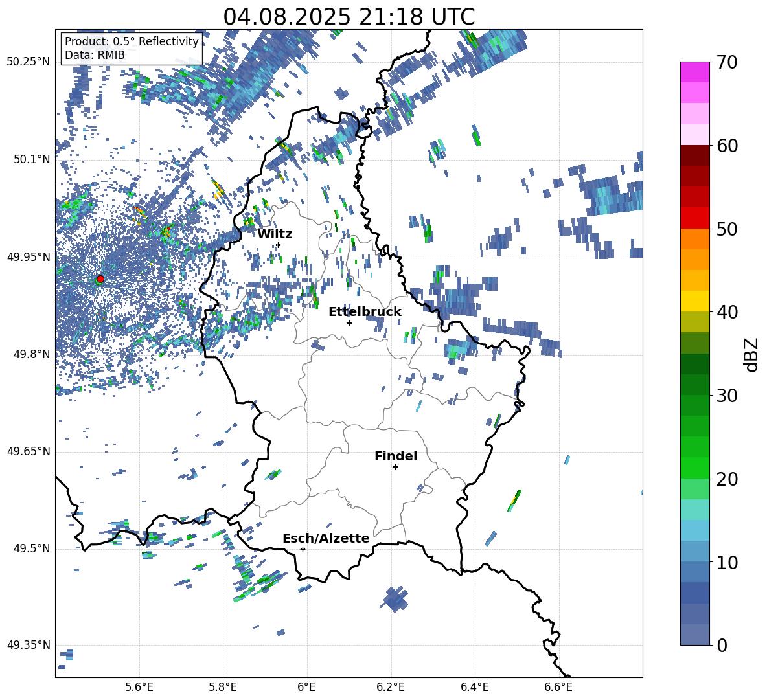Click the 10 tick label on colorbar

[x=727, y=562]
